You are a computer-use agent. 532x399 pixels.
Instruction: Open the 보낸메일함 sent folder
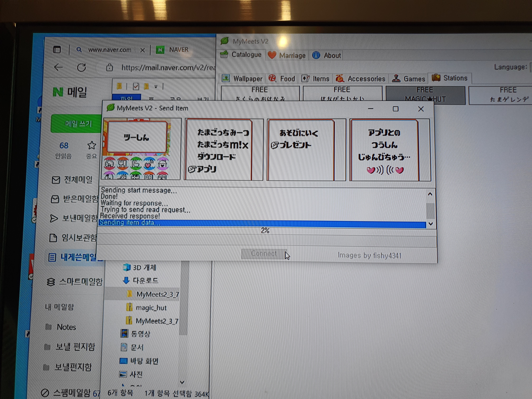74,218
